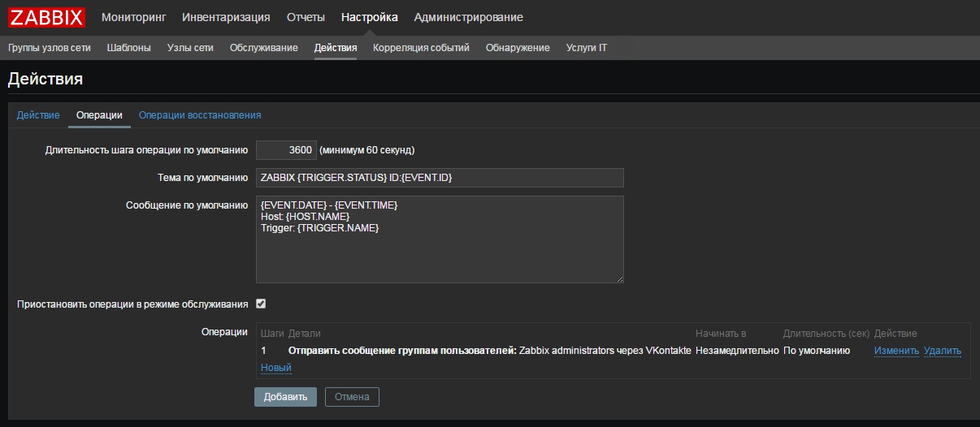This screenshot has width=980, height=427.
Task: Go to Узлы сети submenu
Action: click(190, 48)
